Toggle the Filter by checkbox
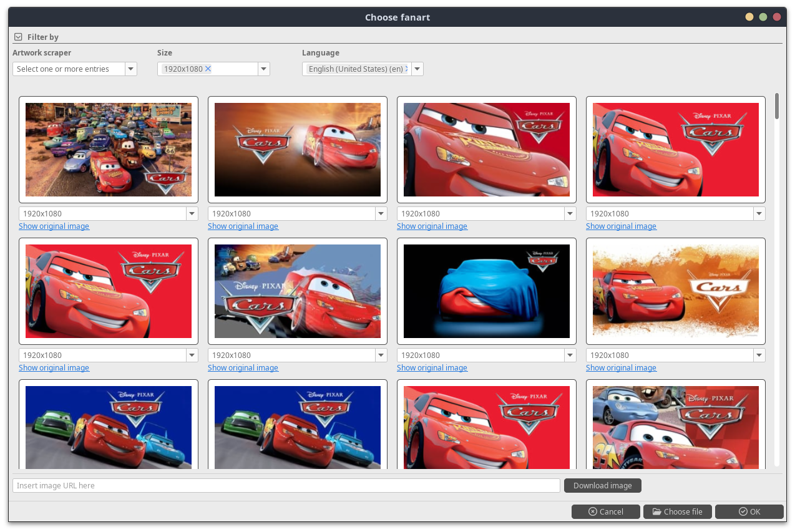 tap(18, 37)
